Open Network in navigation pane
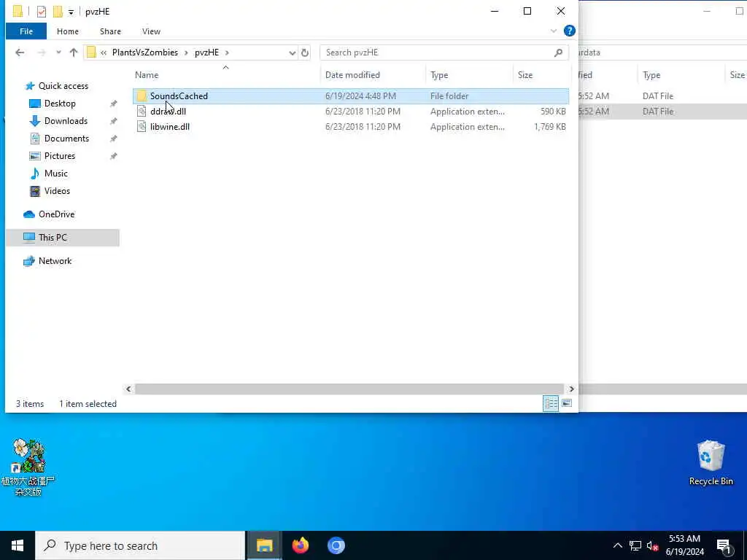Screen dimensions: 747x560 click(55, 261)
